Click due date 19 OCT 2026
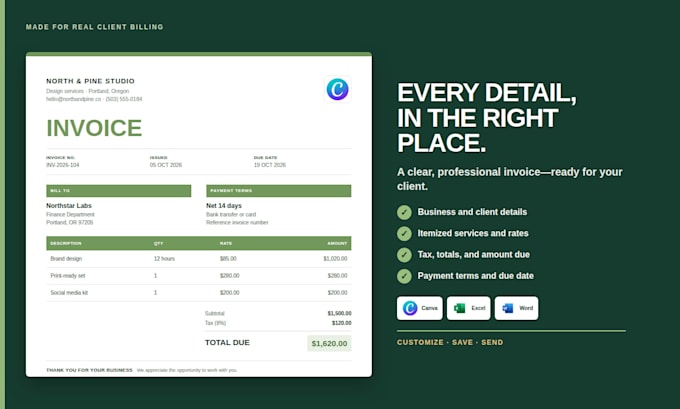 270,165
